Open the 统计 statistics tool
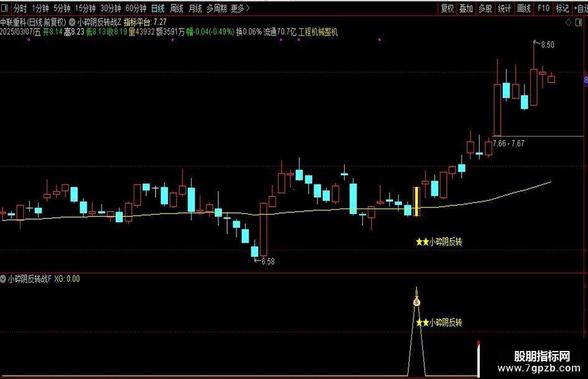Screen dimensions: 588x379 [x=505, y=8]
